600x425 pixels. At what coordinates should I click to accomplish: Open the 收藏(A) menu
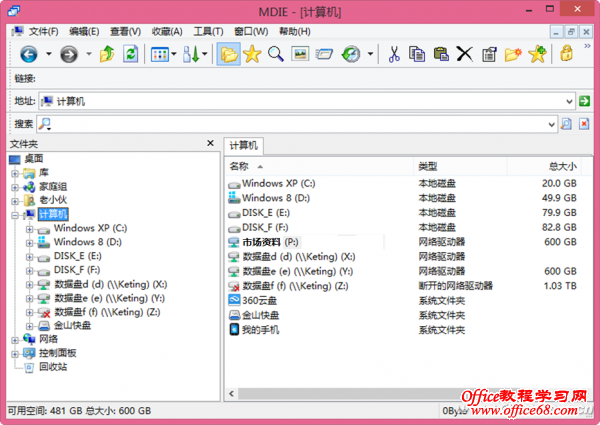coord(167,32)
